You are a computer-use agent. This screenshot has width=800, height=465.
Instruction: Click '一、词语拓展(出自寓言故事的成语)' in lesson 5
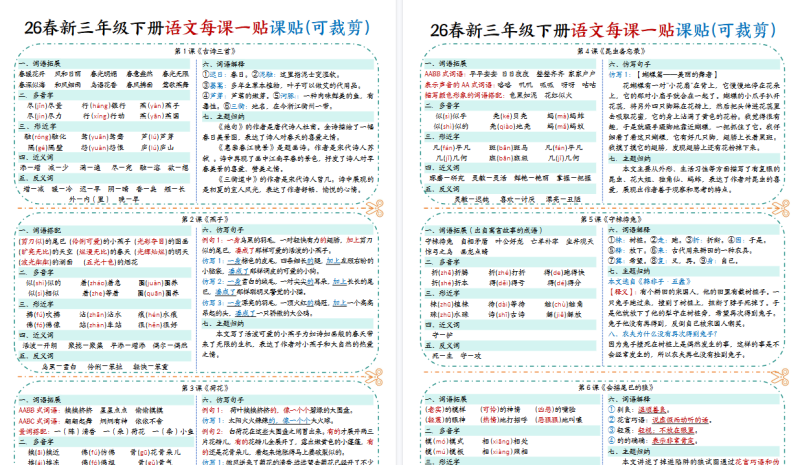pyautogui.click(x=484, y=230)
